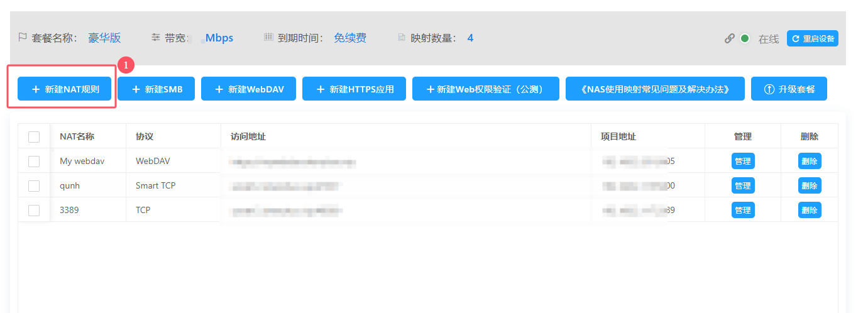Open the NAS使用映射常见问题及解决办法 help link

point(655,89)
